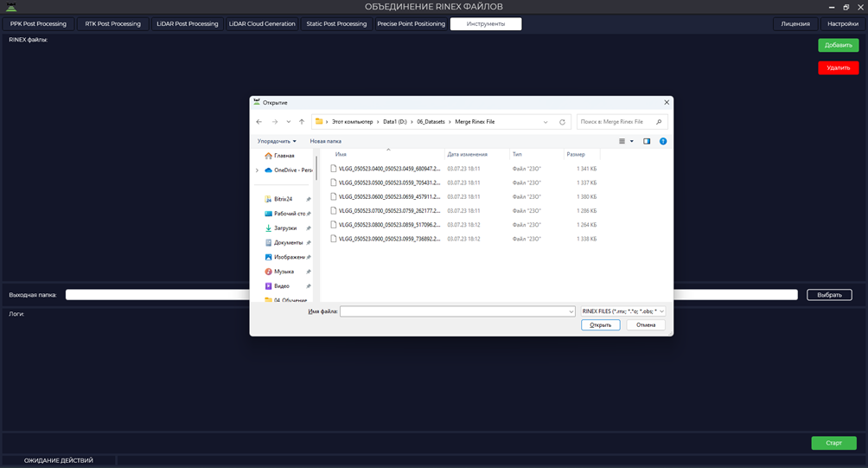The height and width of the screenshot is (468, 868).
Task: Click Этот компьютер in breadcrumb path
Action: (x=352, y=122)
